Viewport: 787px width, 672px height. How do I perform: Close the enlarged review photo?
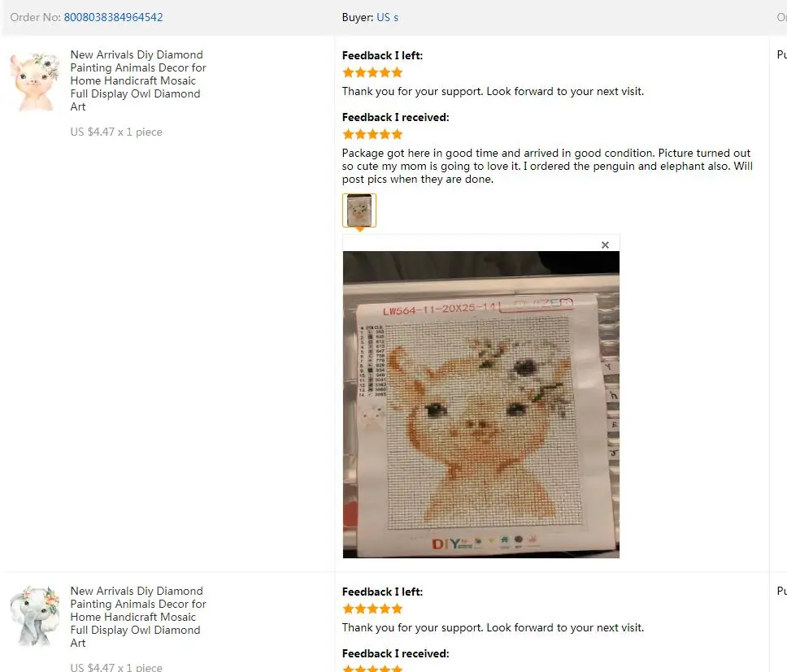coord(605,245)
